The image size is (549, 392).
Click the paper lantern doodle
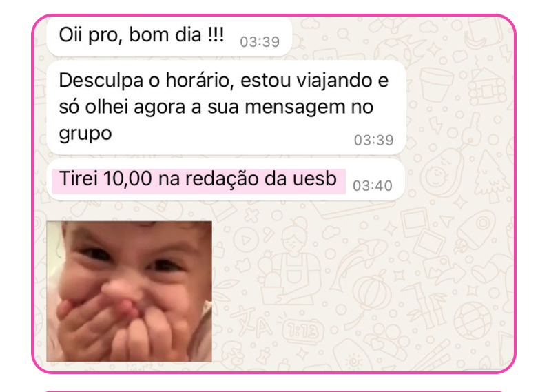(x=370, y=292)
